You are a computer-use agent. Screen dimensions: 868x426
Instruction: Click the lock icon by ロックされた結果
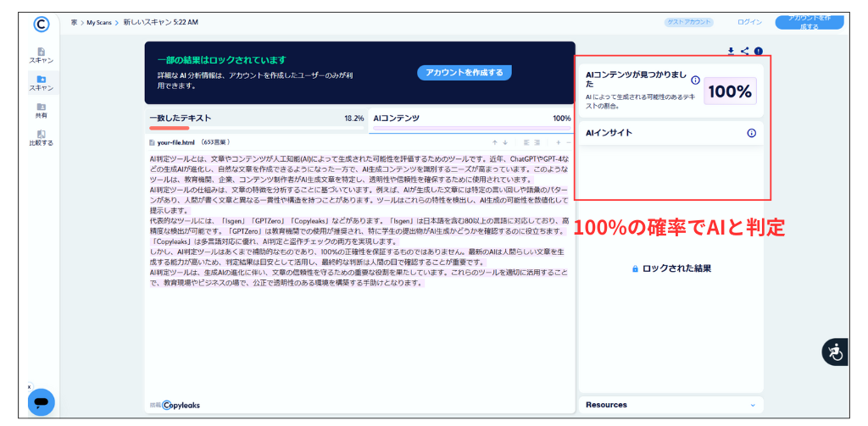click(x=636, y=268)
